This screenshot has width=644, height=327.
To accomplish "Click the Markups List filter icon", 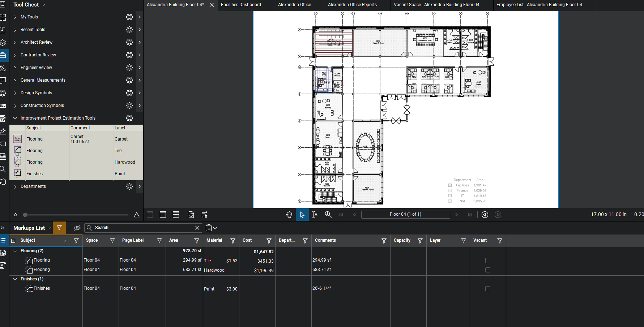I will pyautogui.click(x=59, y=228).
